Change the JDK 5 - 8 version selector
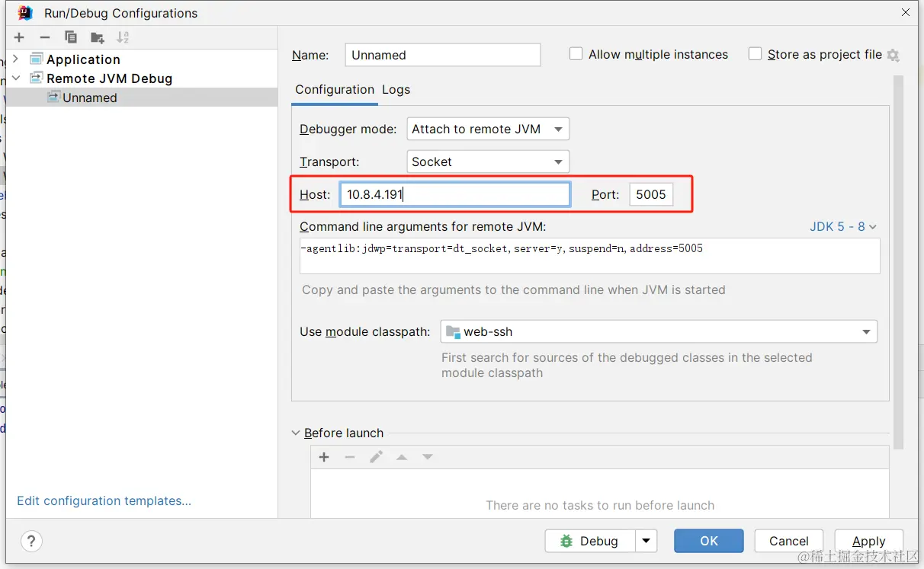The height and width of the screenshot is (569, 924). 843,226
